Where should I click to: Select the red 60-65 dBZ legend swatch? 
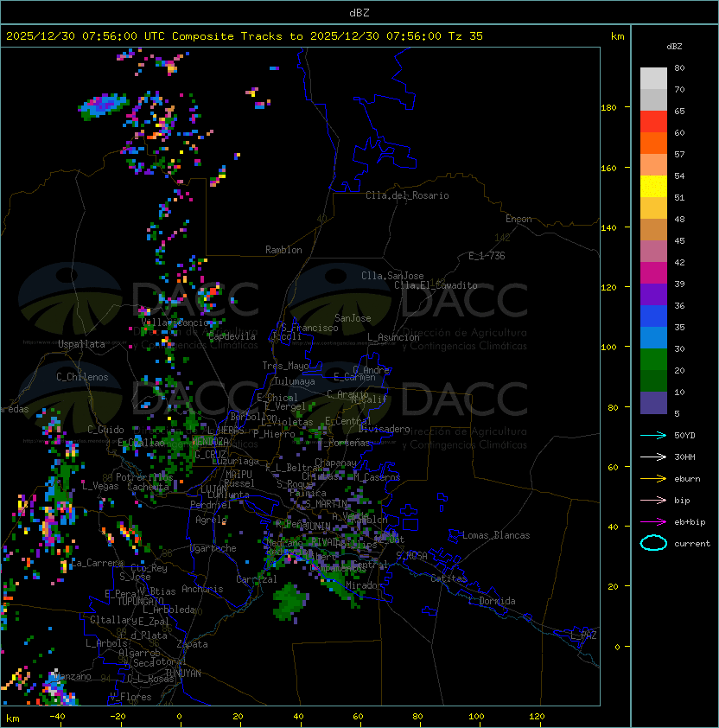[x=653, y=122]
